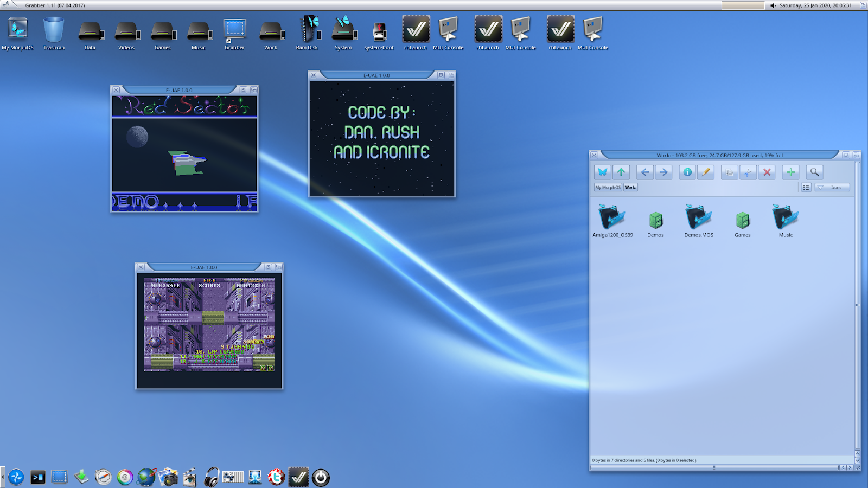Viewport: 868px width, 488px height.
Task: Launch the blue fan icon in the dock
Action: pyautogui.click(x=16, y=477)
